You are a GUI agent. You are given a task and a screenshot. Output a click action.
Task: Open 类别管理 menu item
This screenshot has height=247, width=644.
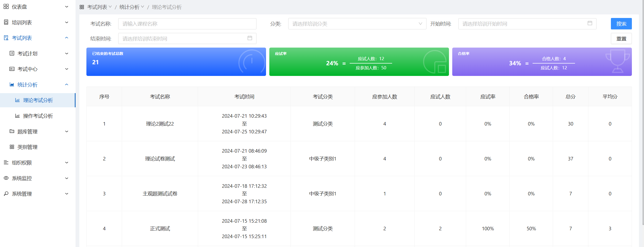(27, 147)
